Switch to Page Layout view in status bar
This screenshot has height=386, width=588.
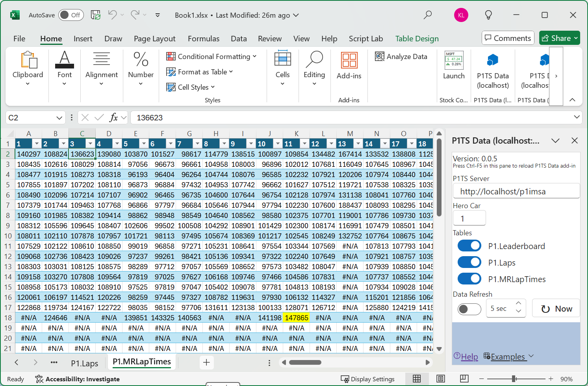click(x=441, y=379)
